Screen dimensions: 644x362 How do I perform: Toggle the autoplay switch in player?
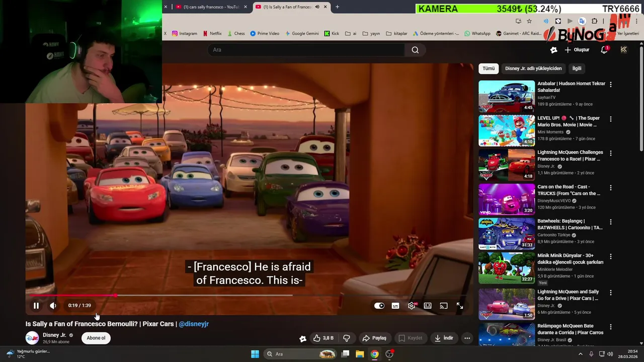point(379,306)
